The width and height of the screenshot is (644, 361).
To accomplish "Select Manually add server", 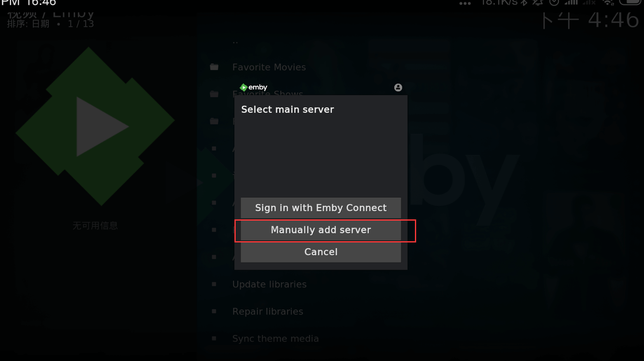I will tap(321, 230).
